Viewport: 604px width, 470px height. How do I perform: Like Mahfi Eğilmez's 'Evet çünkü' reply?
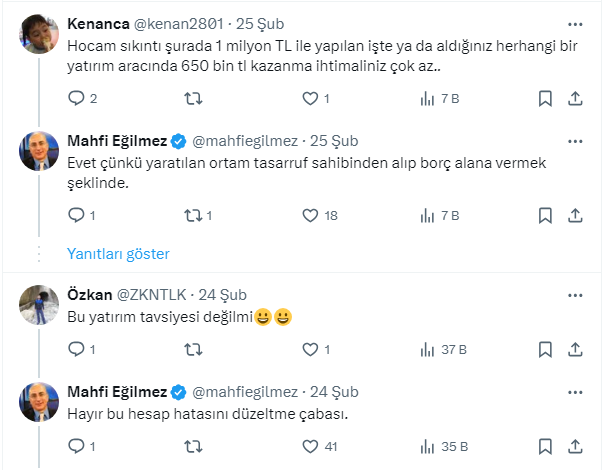click(x=310, y=214)
